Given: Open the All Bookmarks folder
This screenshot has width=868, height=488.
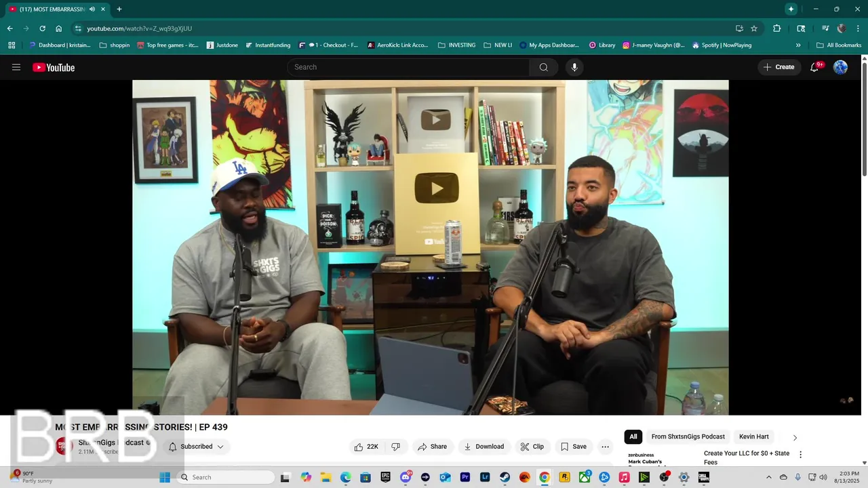Looking at the screenshot, I should click(x=839, y=45).
